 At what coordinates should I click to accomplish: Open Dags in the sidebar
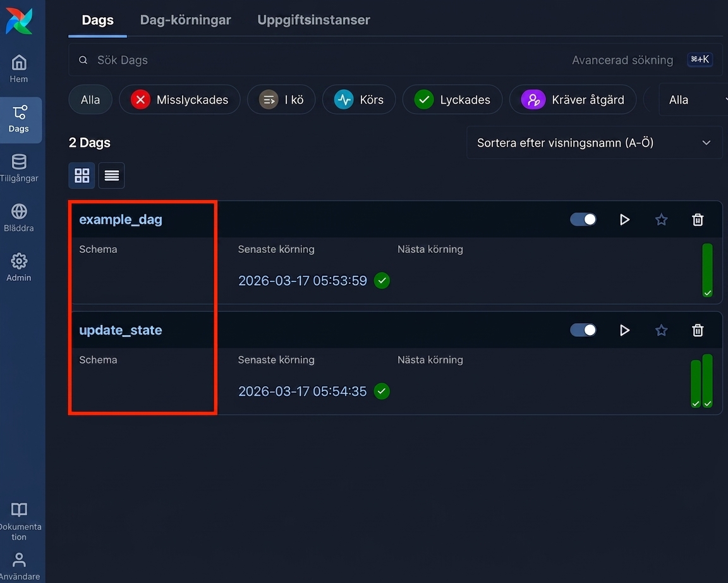(x=19, y=120)
